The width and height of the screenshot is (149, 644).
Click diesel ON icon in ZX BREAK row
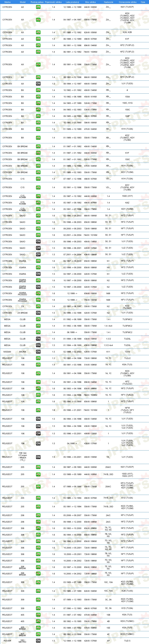38,313
